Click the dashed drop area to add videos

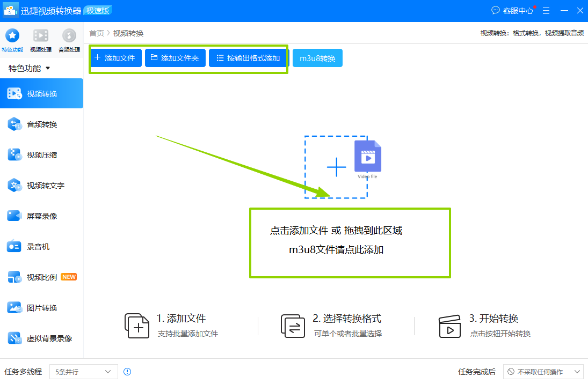[x=336, y=167]
